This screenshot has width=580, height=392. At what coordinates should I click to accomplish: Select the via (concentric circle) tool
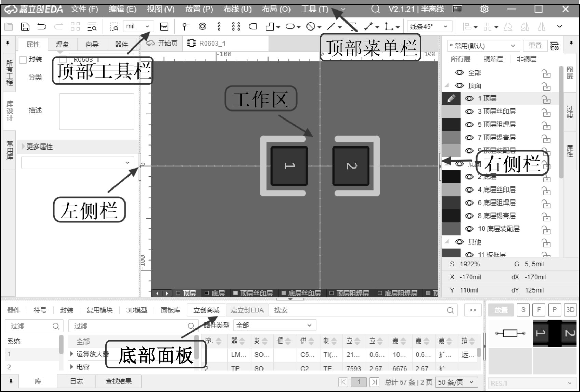tap(202, 26)
